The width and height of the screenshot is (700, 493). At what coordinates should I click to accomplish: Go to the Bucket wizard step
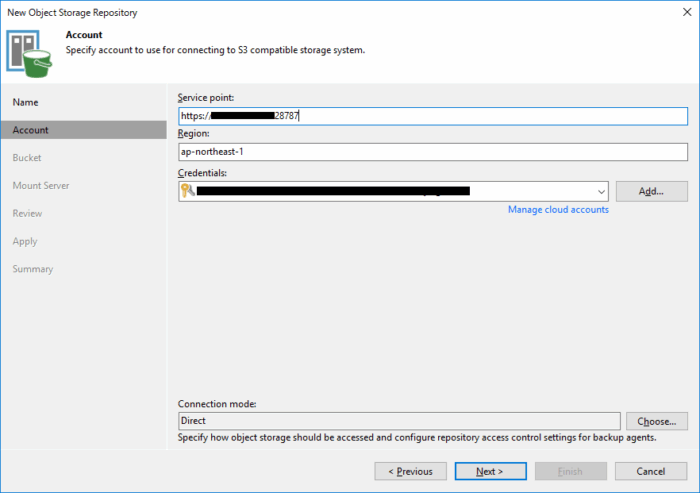(x=27, y=158)
